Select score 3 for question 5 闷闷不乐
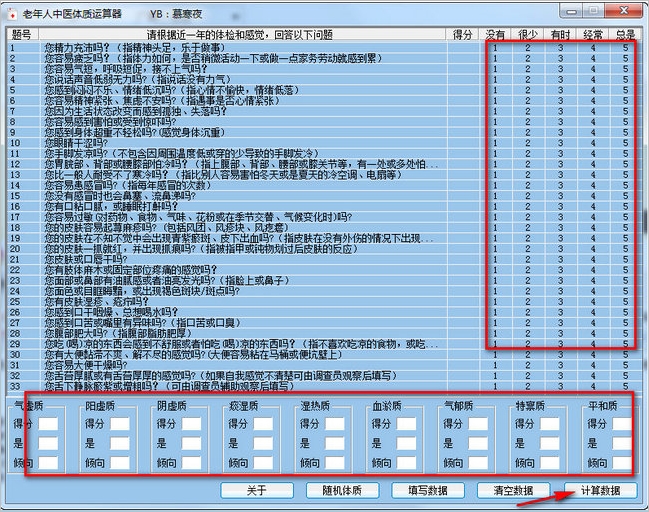The image size is (649, 512). [560, 90]
